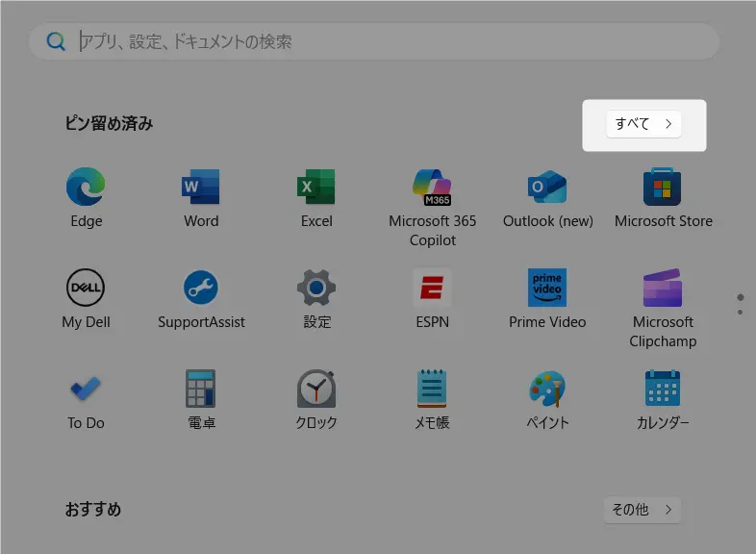The height and width of the screenshot is (554, 756).
Task: Open Microsoft 365 Copilot
Action: 433,207
